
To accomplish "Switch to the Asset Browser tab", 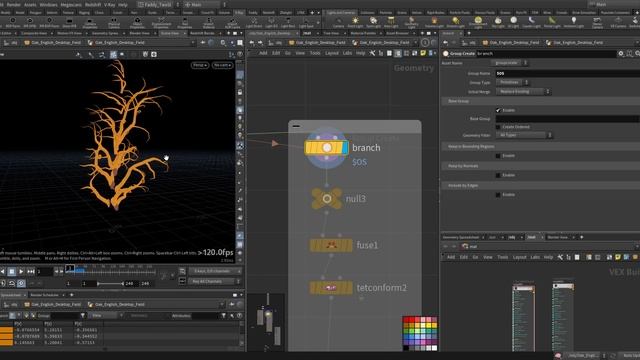I will pyautogui.click(x=397, y=33).
